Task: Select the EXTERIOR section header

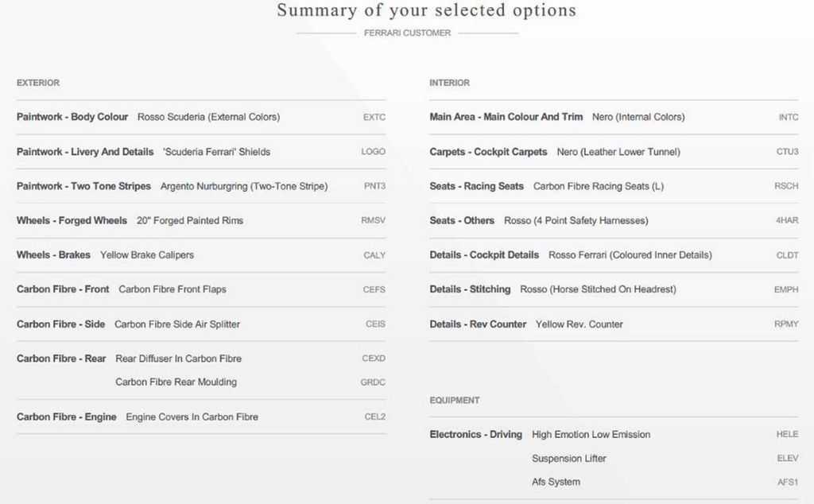Action: [x=38, y=83]
